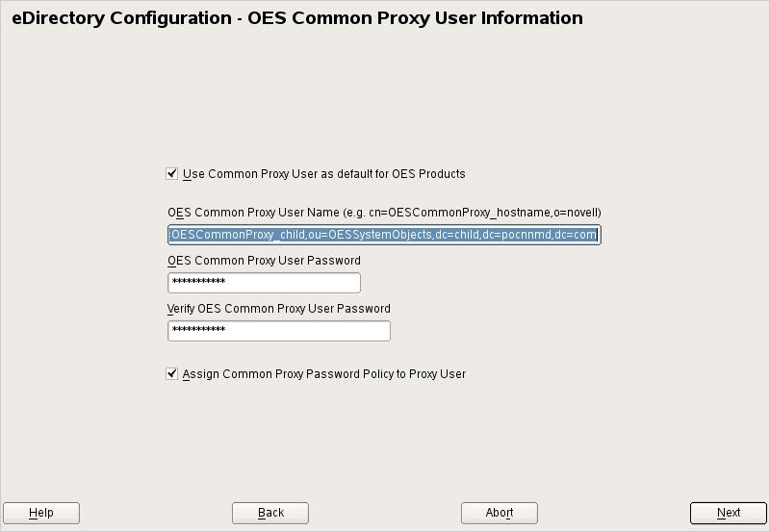Open Help for this configuration page
The height and width of the screenshot is (532, 770).
[x=41, y=513]
